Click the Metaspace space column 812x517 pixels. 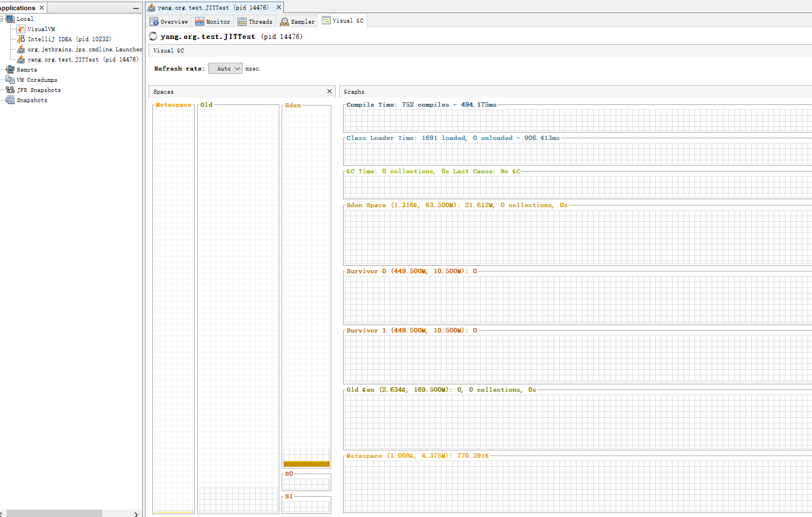173,310
